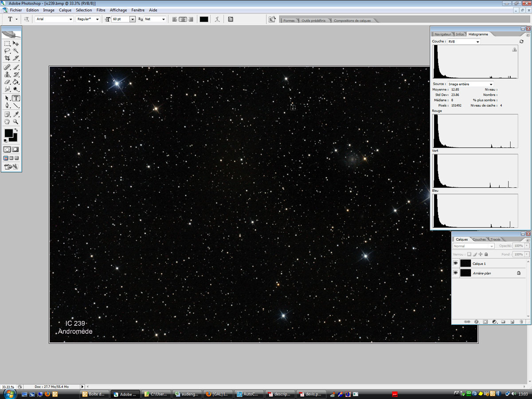Select the Crop tool

pyautogui.click(x=7, y=58)
